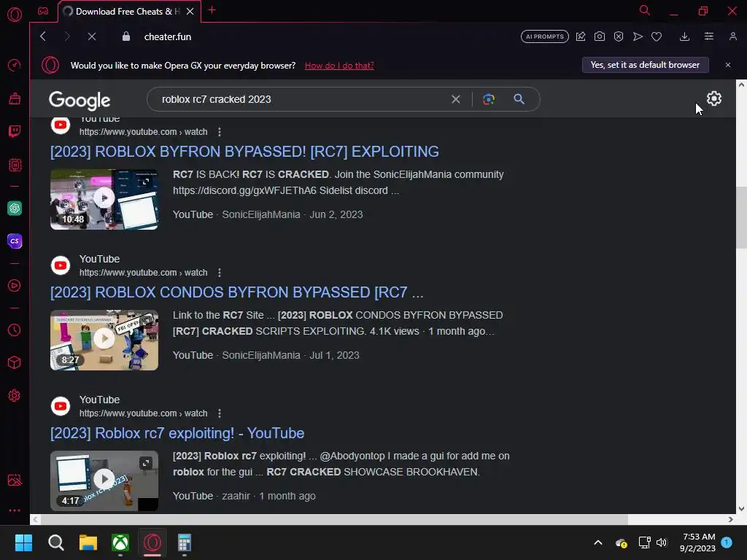Open the chip icon panel in sidebar
Viewport: 747px width, 560px height.
click(15, 165)
